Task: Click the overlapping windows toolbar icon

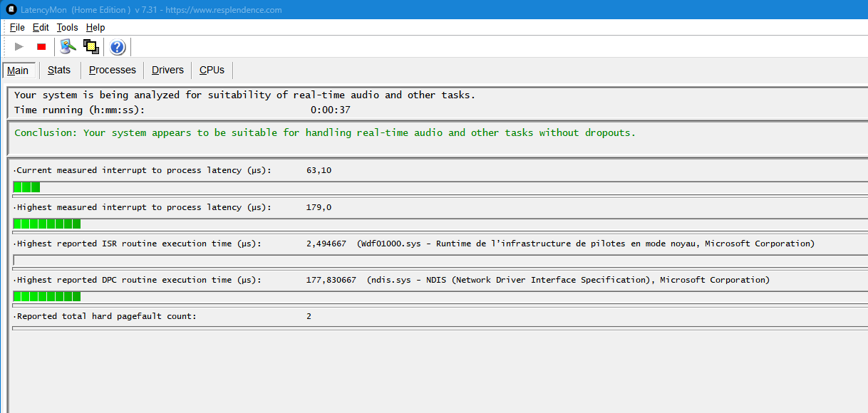Action: (x=91, y=47)
